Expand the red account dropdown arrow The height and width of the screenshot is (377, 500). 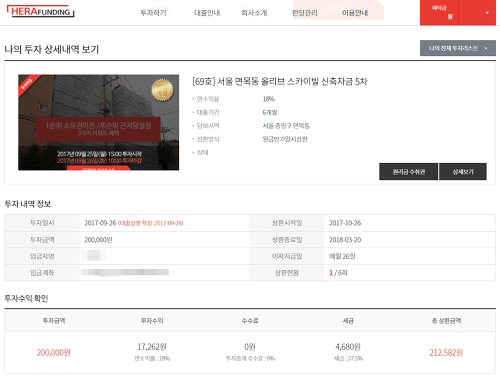tap(487, 13)
